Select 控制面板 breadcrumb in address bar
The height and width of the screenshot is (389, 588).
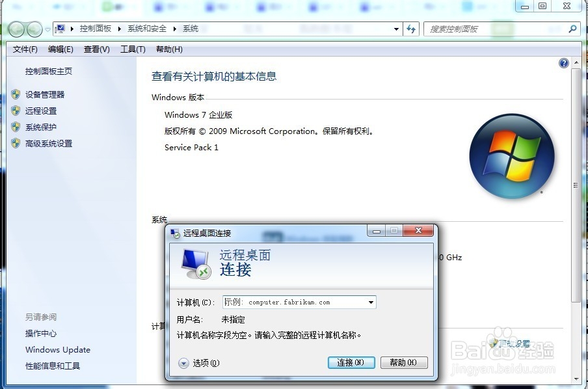95,29
